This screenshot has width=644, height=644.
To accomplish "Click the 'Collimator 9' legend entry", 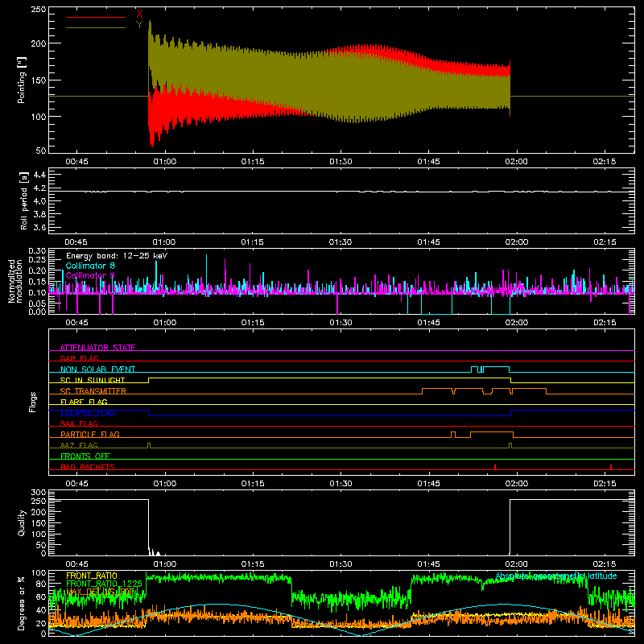I will point(90,275).
